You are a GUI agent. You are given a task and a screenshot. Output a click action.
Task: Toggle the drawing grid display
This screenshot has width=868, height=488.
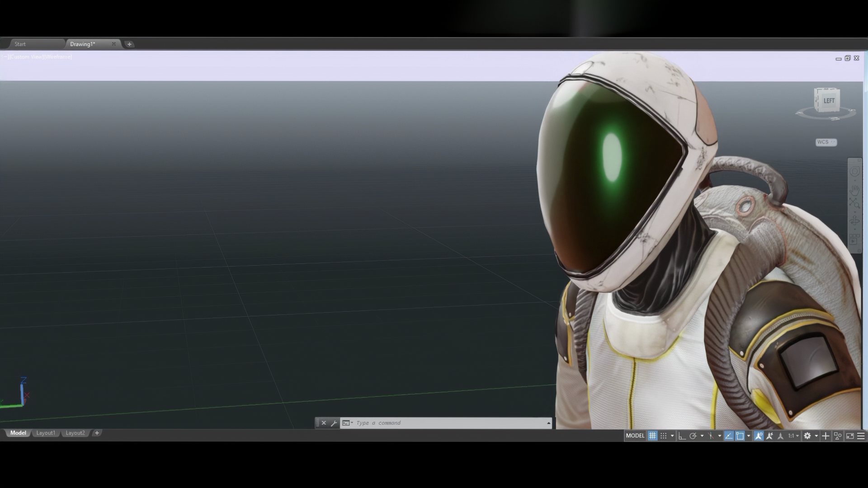pos(652,436)
